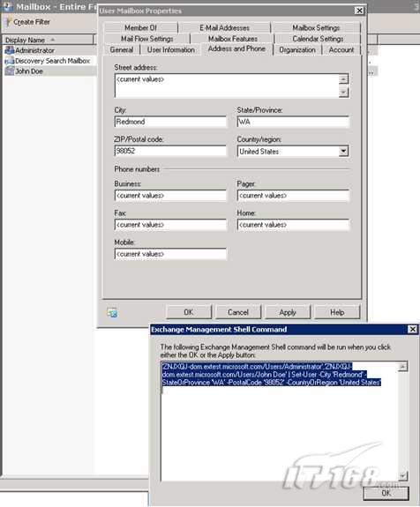Close the Exchange Management Shell Command dialog
The height and width of the screenshot is (507, 420).
click(413, 329)
